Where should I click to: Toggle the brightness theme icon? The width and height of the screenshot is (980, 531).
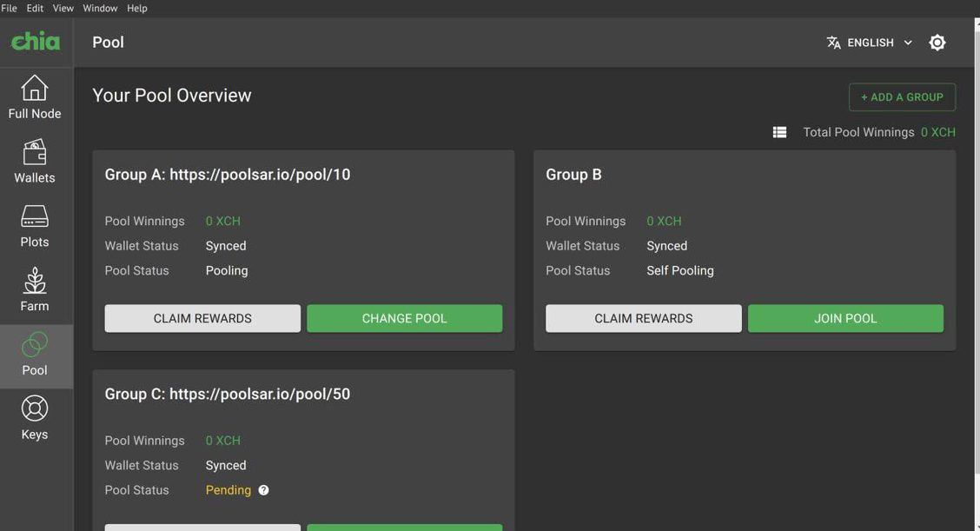coord(937,43)
